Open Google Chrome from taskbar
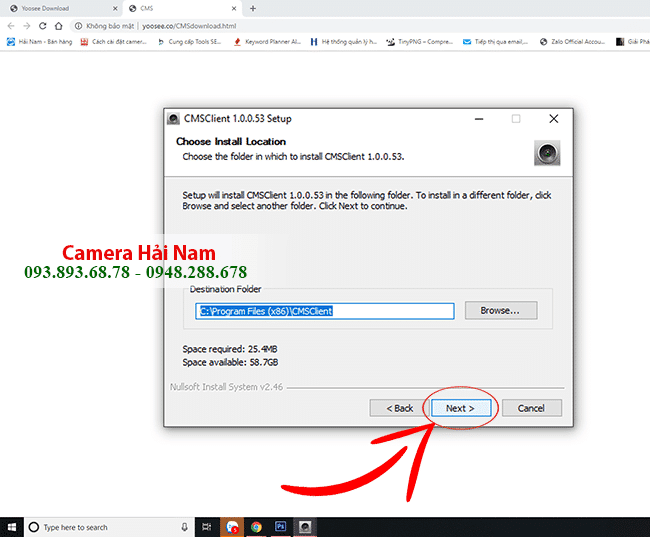The image size is (650, 537). 256,527
